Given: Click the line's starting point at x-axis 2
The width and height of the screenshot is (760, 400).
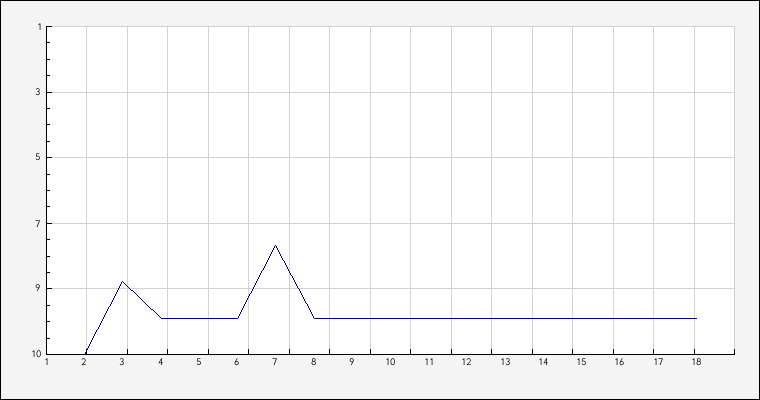Looking at the screenshot, I should (86, 352).
